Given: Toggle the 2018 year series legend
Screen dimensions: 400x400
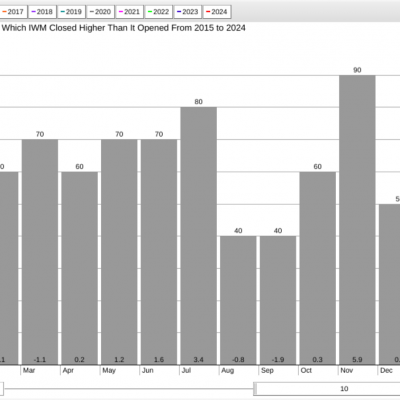Looking at the screenshot, I should 42,12.
